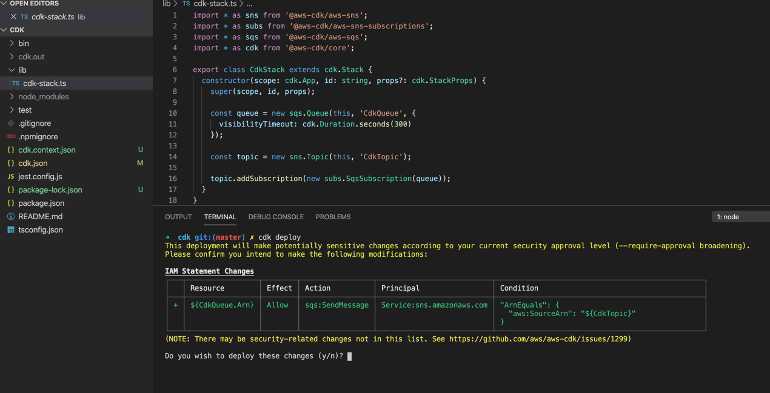Click the sqs:SendMessage table cell
Image resolution: width=770 pixels, height=393 pixels.
pyautogui.click(x=336, y=305)
